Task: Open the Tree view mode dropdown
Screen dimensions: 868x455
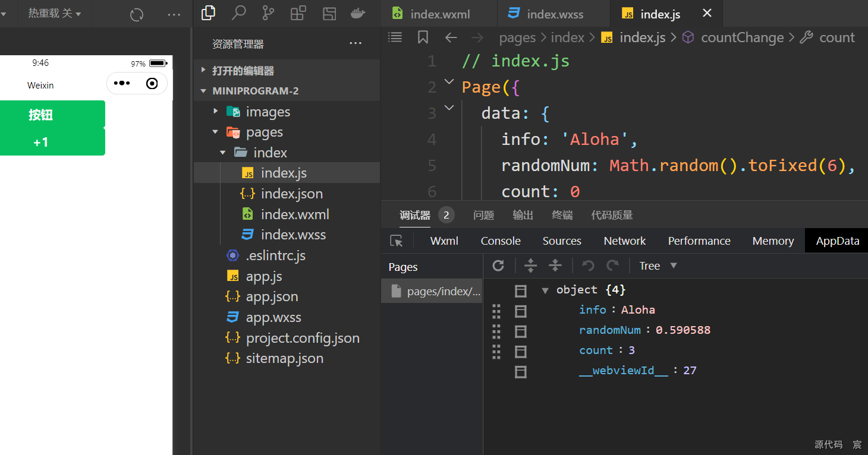Action: coord(658,266)
